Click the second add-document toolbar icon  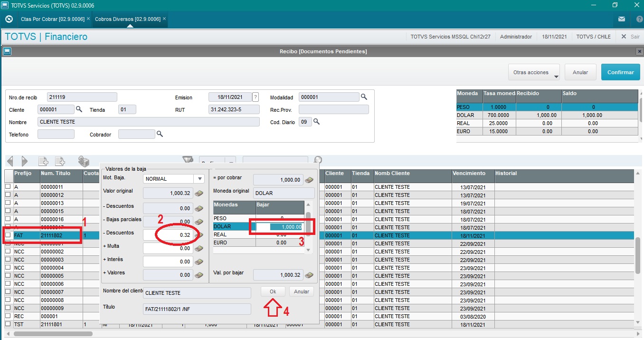click(60, 161)
